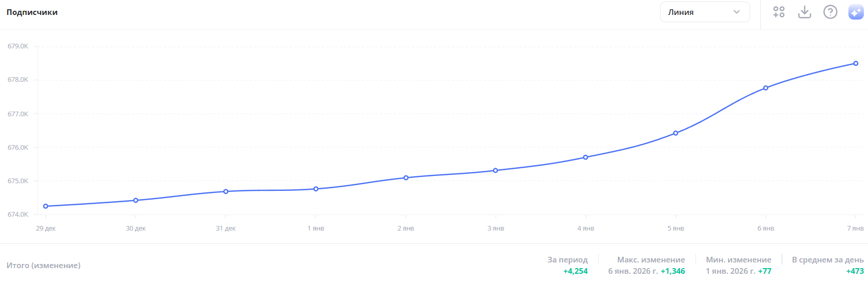
Task: Click the Подписчики chart title
Action: (x=32, y=12)
